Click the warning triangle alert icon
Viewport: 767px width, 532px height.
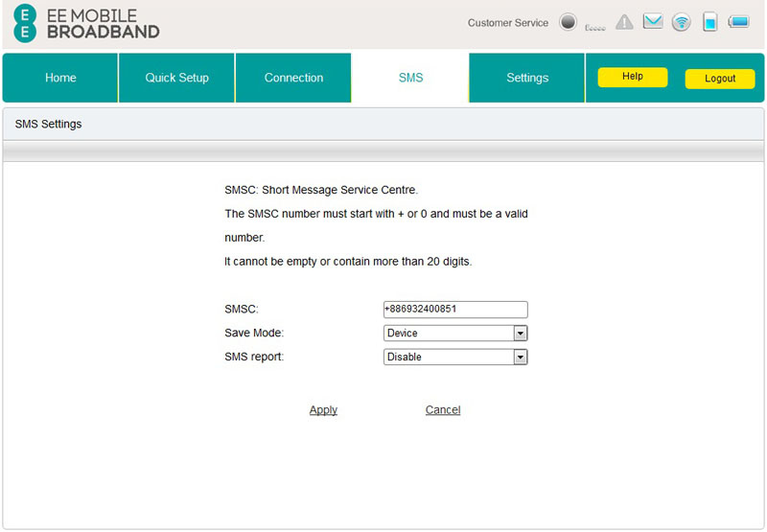624,22
